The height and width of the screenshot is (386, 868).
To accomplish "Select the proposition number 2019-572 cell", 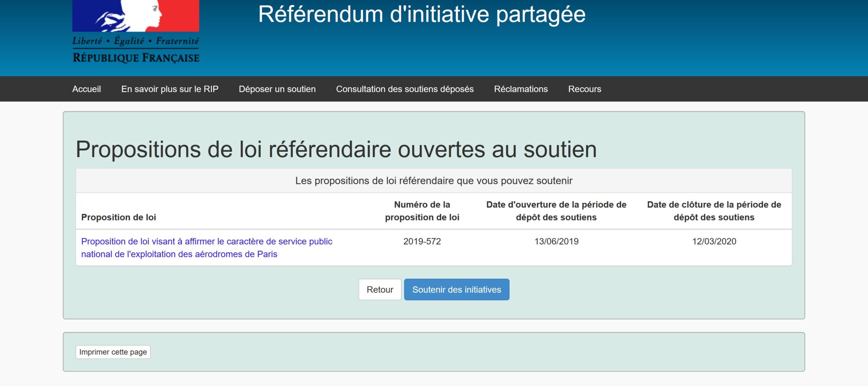I will tap(422, 242).
